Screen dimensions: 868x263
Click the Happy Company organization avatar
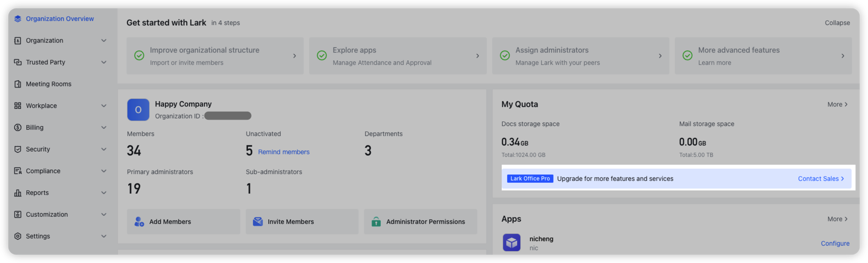(138, 110)
